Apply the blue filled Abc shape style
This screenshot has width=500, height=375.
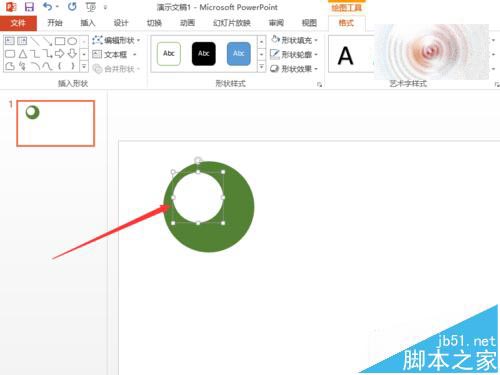[239, 53]
